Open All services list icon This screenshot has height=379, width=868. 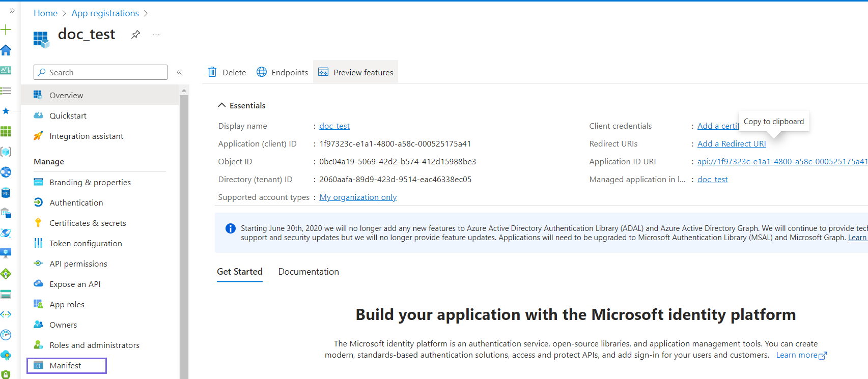[x=6, y=91]
